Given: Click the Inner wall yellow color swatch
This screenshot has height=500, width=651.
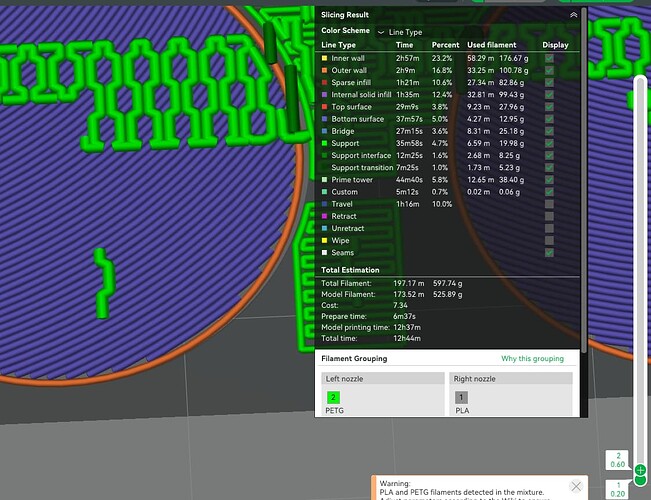Looking at the screenshot, I should pos(325,58).
